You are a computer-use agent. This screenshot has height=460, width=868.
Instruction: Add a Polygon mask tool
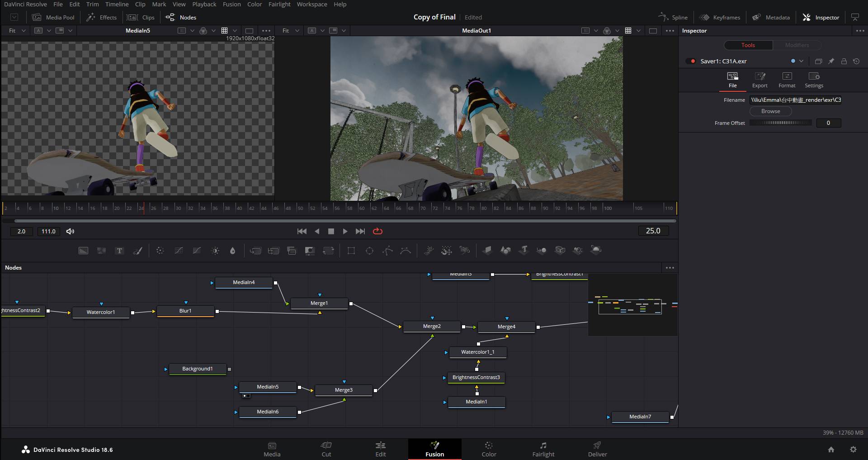coord(387,251)
